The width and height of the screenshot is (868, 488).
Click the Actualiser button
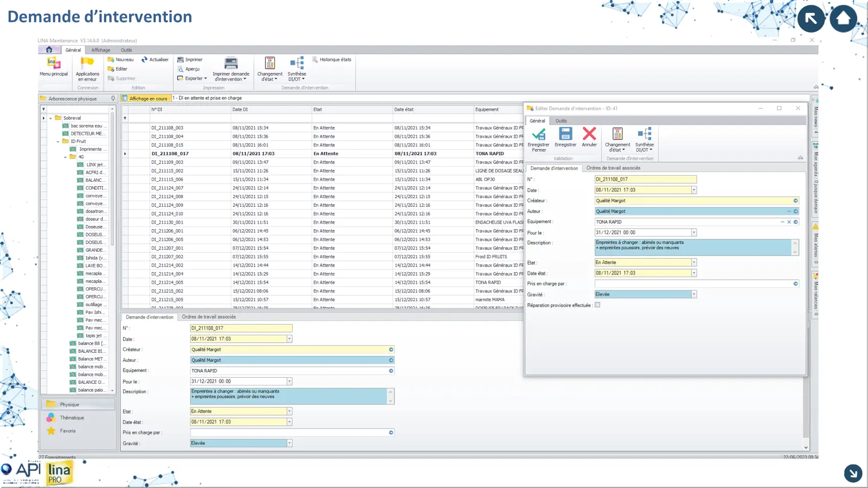[x=155, y=60]
